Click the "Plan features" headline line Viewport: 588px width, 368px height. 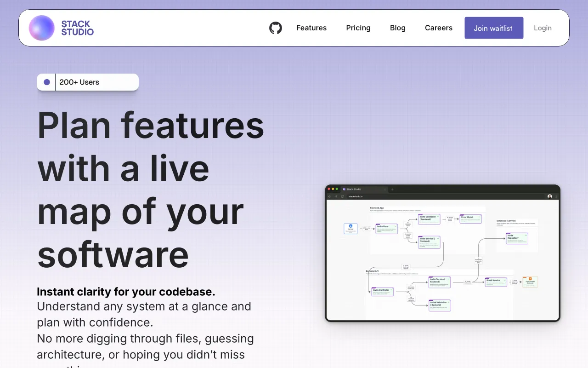[151, 125]
